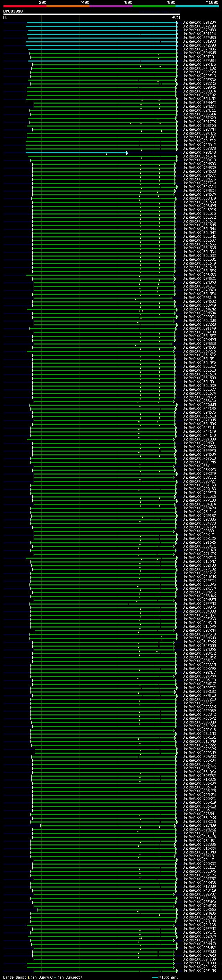Open hit UniRef100_Q42799

199,26
